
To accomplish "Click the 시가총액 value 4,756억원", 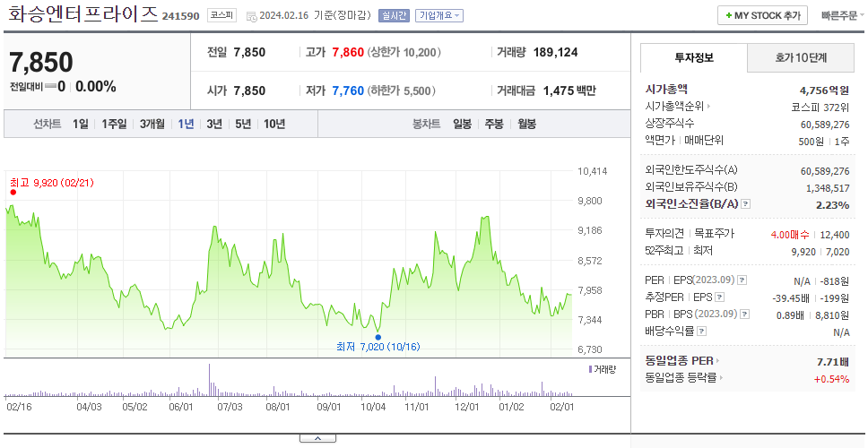I will coord(824,90).
